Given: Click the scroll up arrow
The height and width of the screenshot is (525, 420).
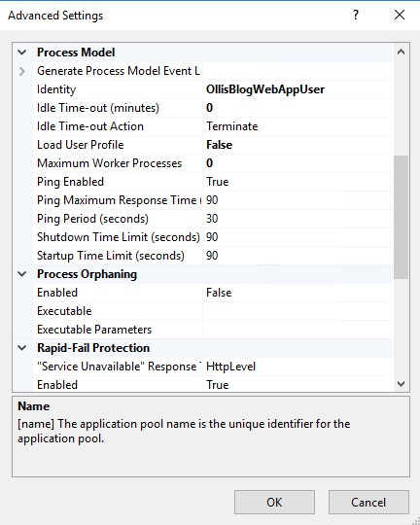Looking at the screenshot, I should [x=401, y=52].
